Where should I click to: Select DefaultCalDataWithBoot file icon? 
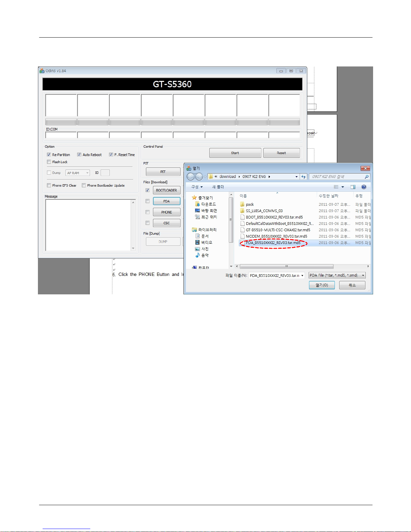pos(242,224)
